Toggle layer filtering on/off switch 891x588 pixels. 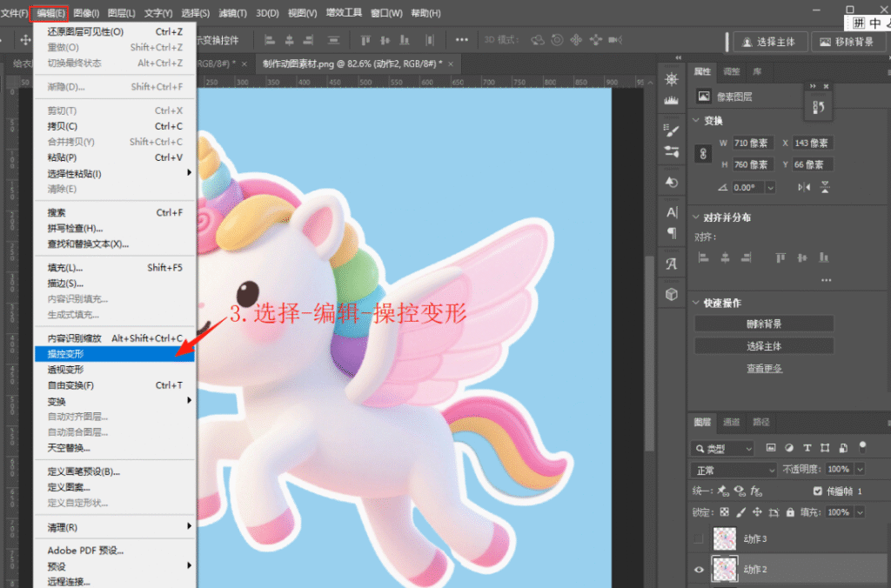click(x=862, y=447)
